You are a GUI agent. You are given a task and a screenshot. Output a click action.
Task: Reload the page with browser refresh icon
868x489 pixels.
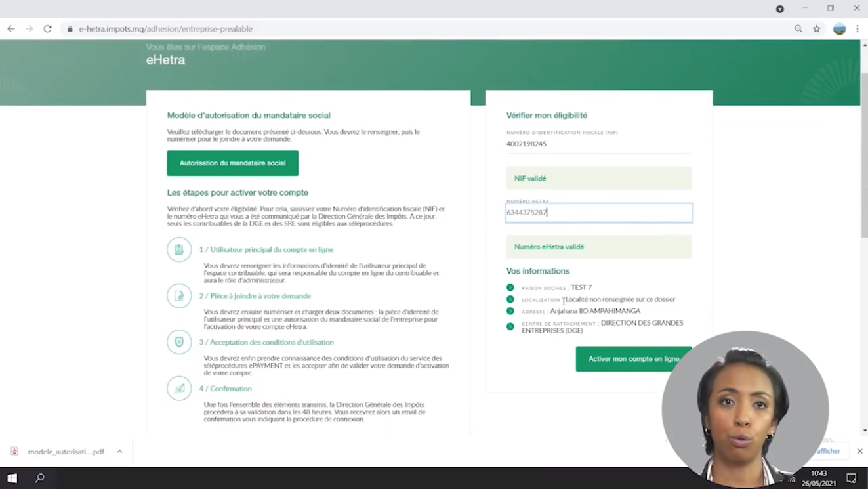pyautogui.click(x=47, y=29)
